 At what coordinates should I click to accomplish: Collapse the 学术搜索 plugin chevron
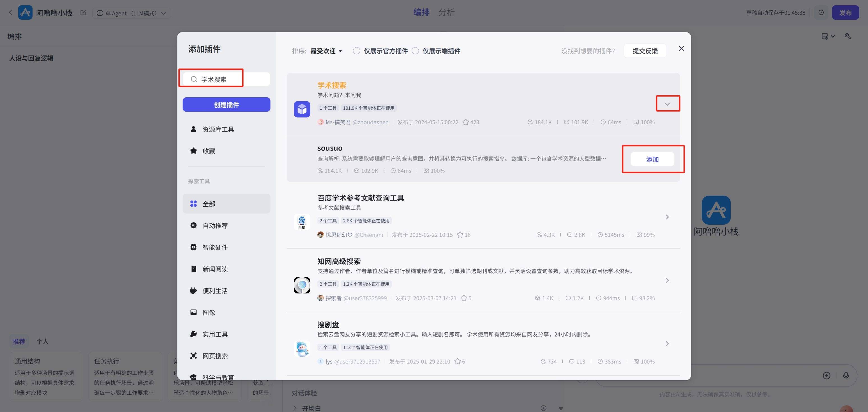pos(667,104)
